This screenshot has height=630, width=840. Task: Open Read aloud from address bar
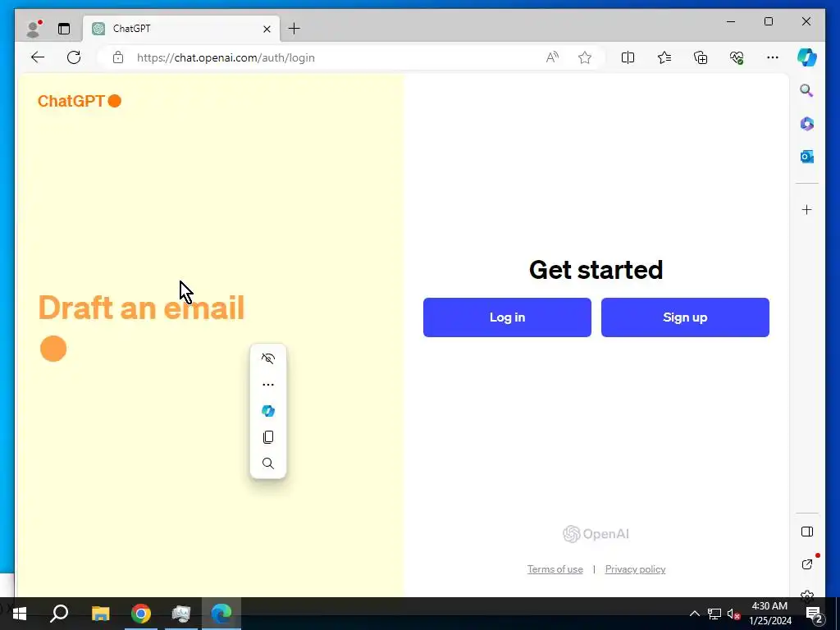pos(552,57)
